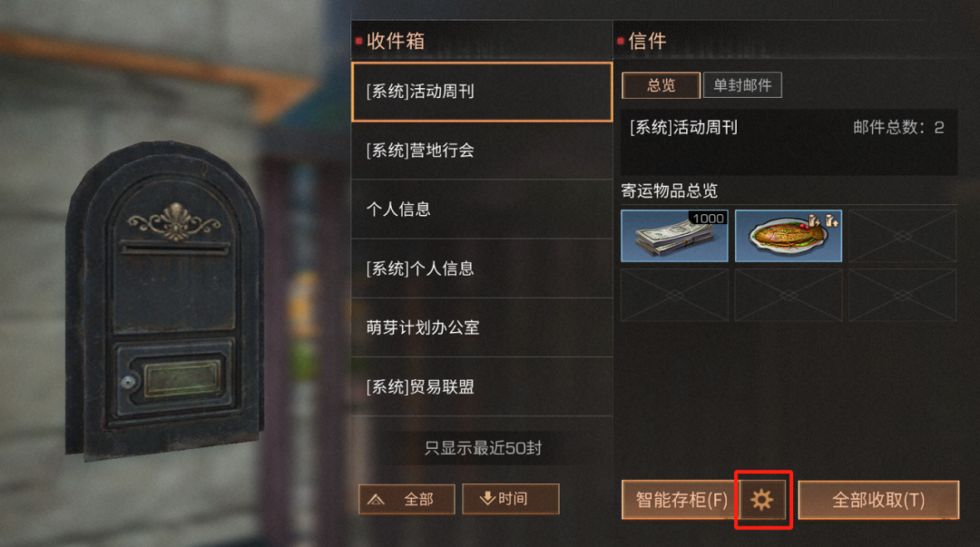Click the empty third item slot

(x=902, y=236)
